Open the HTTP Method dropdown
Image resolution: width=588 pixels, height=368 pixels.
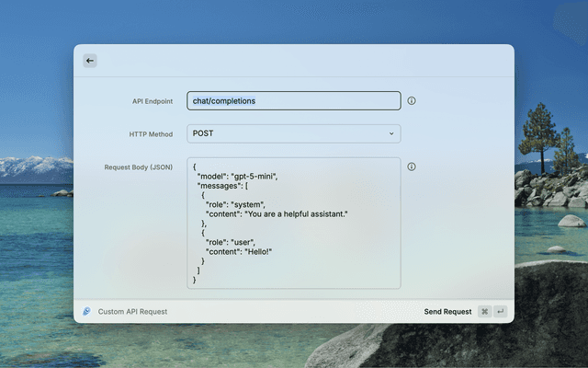tap(293, 133)
